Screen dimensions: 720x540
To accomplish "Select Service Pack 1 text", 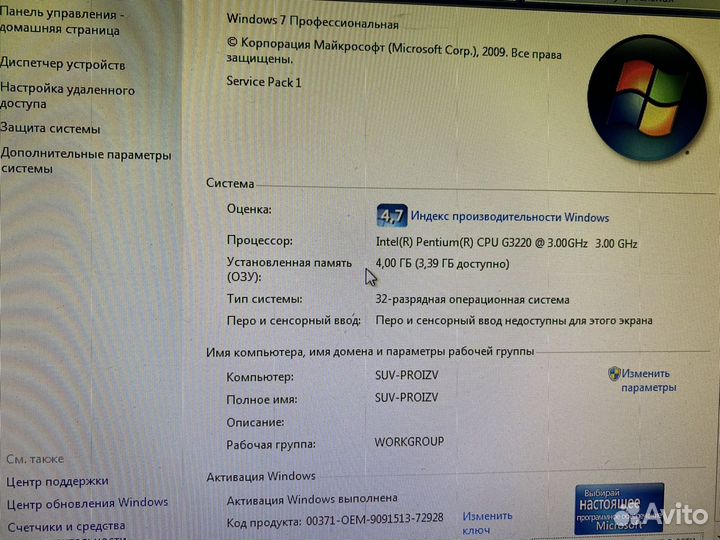I will tap(264, 82).
